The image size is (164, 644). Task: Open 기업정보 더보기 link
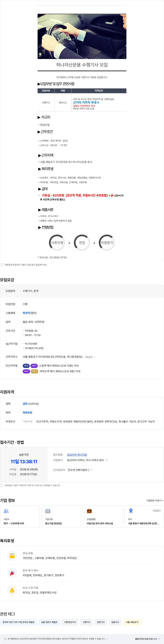[155, 501]
